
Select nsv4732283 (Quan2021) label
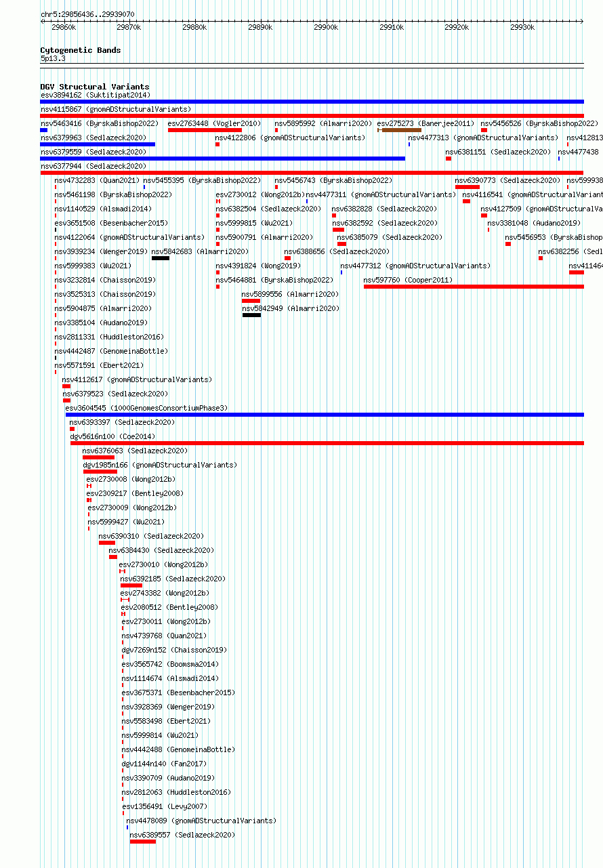click(97, 181)
